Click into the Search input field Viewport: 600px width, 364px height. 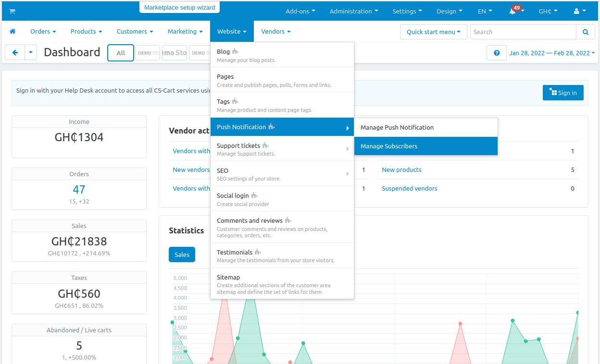(523, 32)
